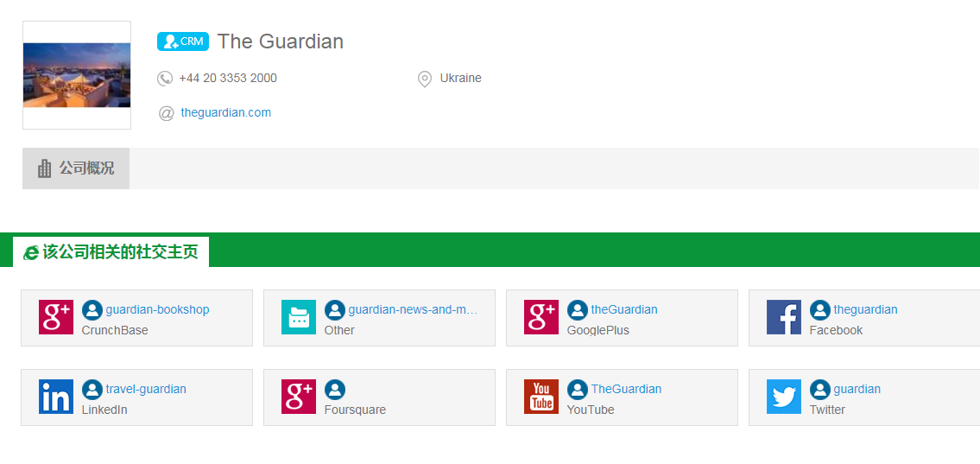
Task: Click profile avatar beside theguardian Facebook
Action: click(x=820, y=310)
